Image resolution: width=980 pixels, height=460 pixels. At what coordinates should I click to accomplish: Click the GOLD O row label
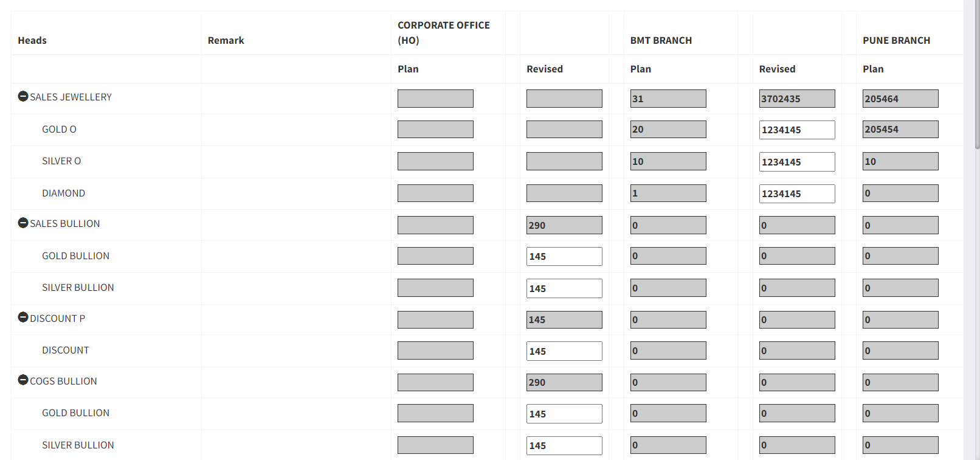pyautogui.click(x=59, y=129)
